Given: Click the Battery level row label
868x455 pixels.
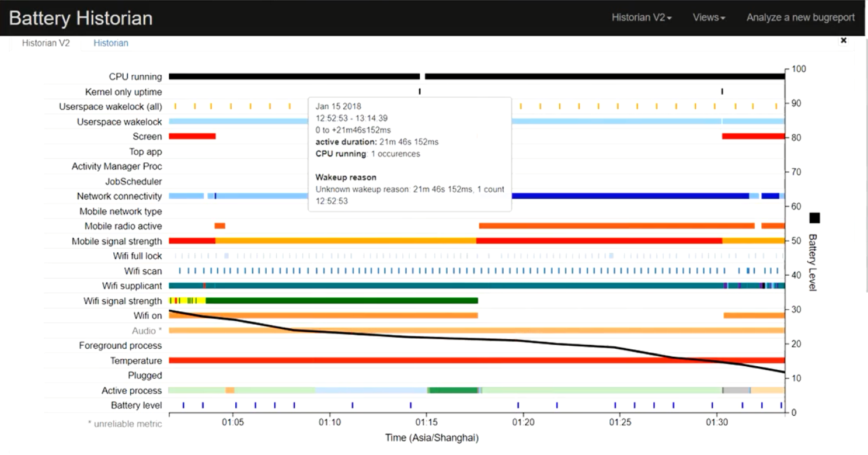Looking at the screenshot, I should click(x=137, y=405).
